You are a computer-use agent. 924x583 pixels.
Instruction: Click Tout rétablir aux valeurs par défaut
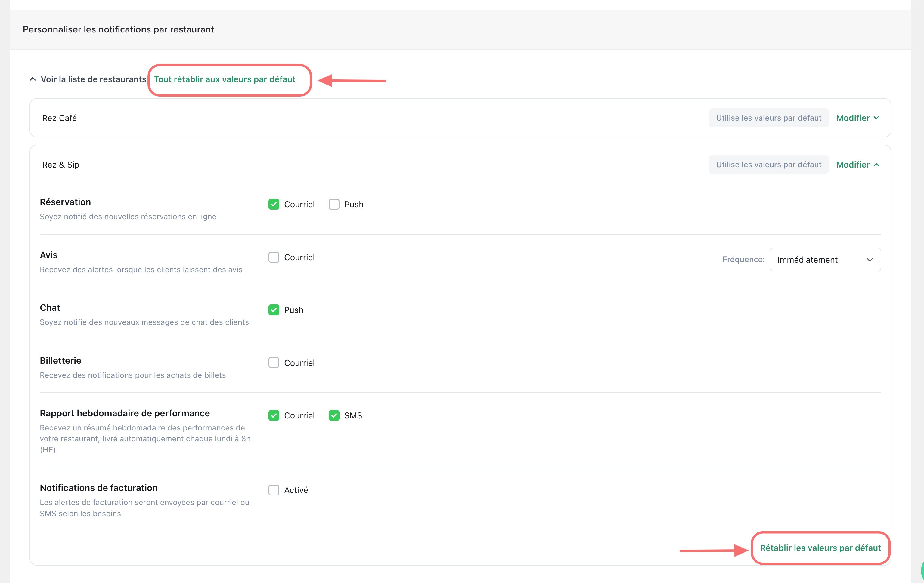(x=225, y=79)
